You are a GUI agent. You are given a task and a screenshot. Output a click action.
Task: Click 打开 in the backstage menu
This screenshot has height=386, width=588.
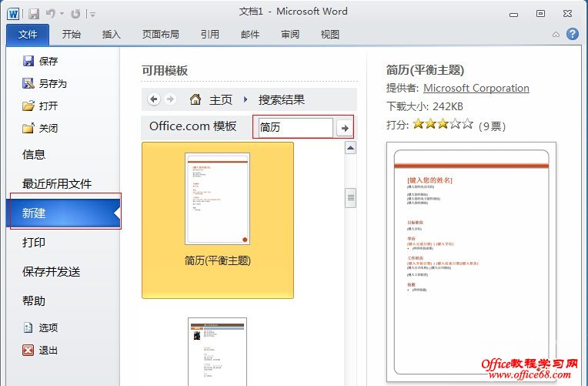coord(41,106)
